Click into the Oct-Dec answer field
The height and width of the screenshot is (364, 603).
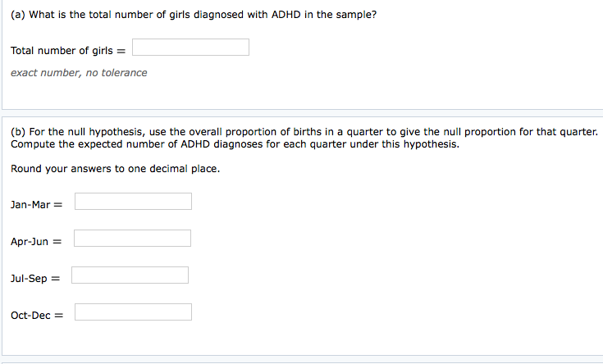pyautogui.click(x=133, y=312)
